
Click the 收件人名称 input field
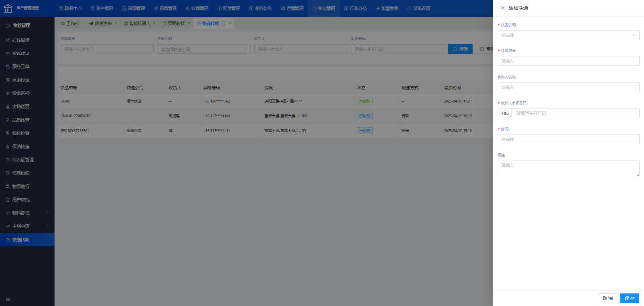568,87
